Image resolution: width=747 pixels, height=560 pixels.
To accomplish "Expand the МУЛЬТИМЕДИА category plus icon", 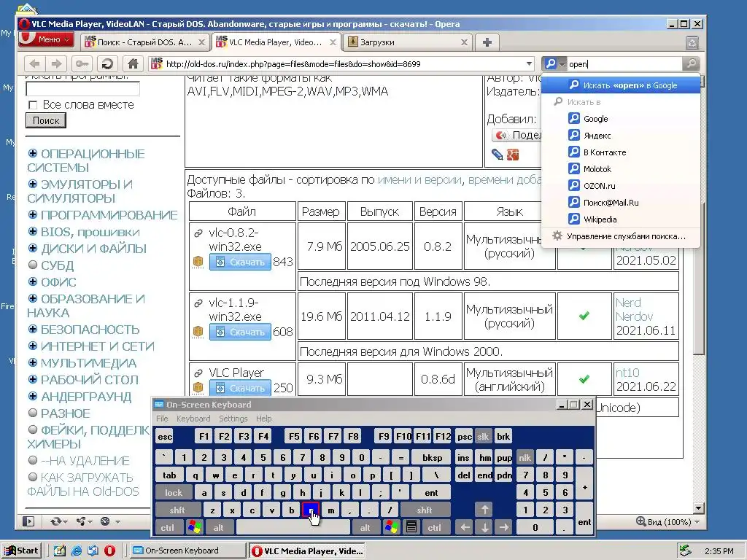I will coord(33,362).
